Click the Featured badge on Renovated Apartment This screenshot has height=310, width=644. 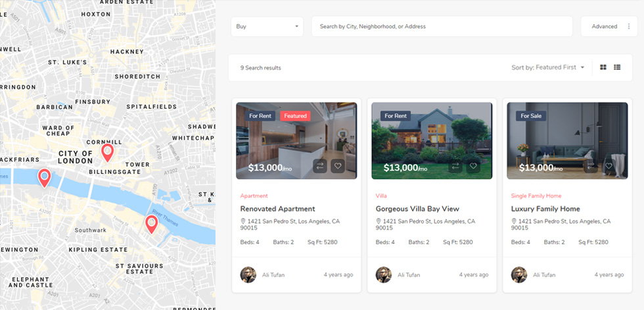tap(295, 116)
